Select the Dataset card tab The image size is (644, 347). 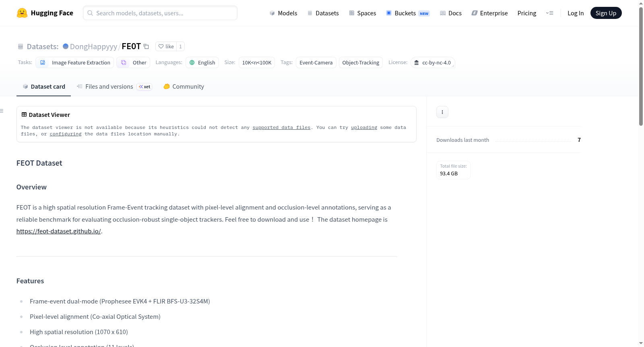(x=43, y=87)
